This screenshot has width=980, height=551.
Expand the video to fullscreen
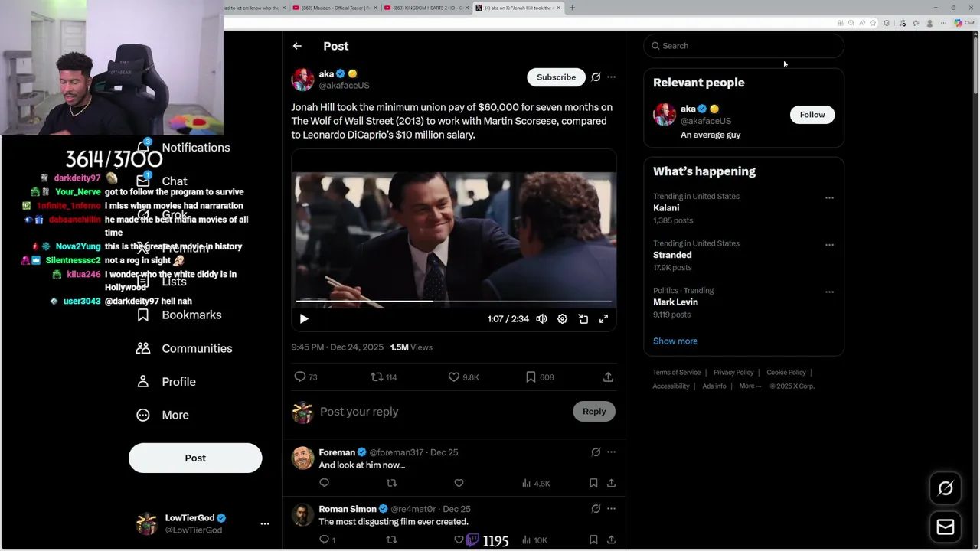coord(603,318)
